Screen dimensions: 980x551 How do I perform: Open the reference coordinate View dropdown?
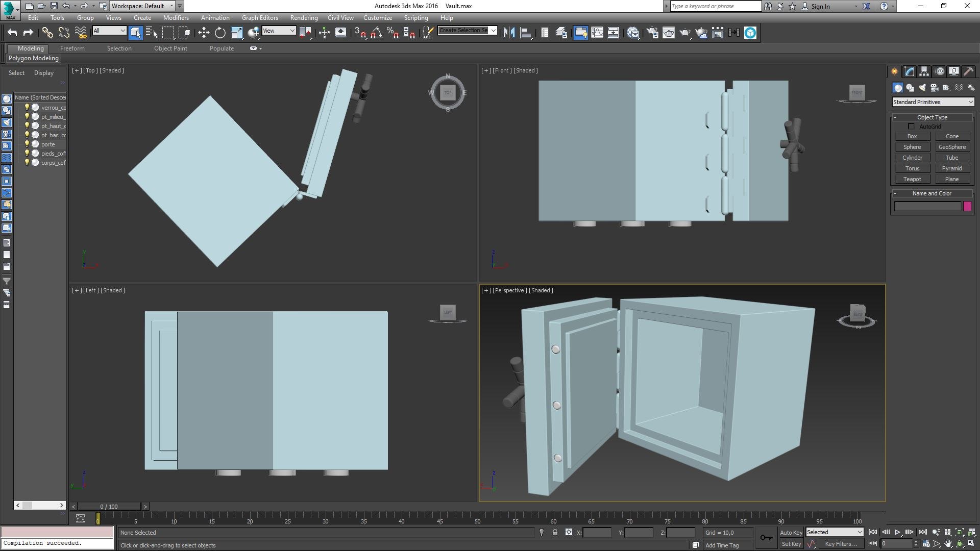(x=279, y=31)
